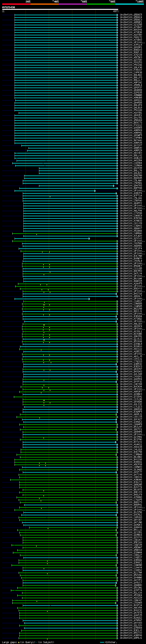Image resolution: width=146 pixels, height=644 pixels.
Task: Pick the UniRef100_P32112 hit label
Action: (x=131, y=125)
